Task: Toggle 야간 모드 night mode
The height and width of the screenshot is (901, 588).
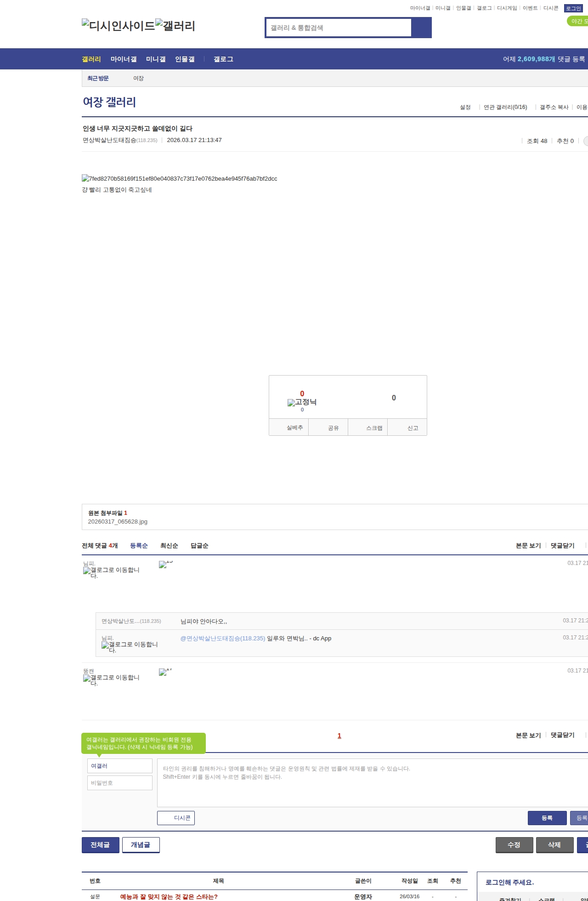Action: 578,21
